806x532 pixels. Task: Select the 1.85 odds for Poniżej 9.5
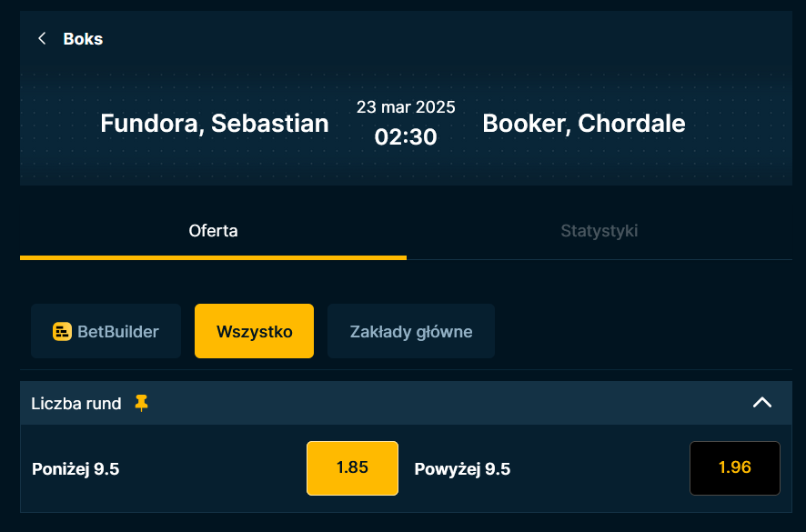(x=352, y=468)
